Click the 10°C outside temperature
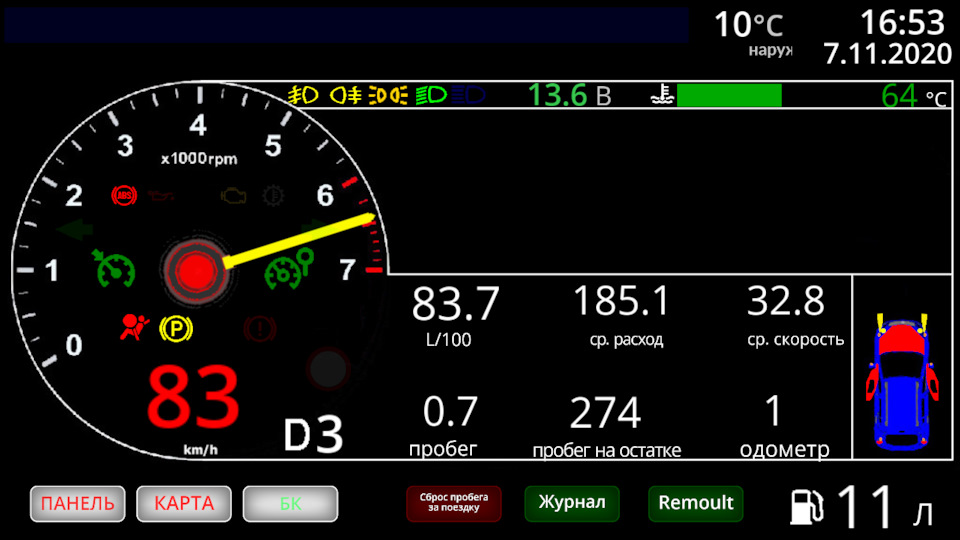 [x=748, y=25]
